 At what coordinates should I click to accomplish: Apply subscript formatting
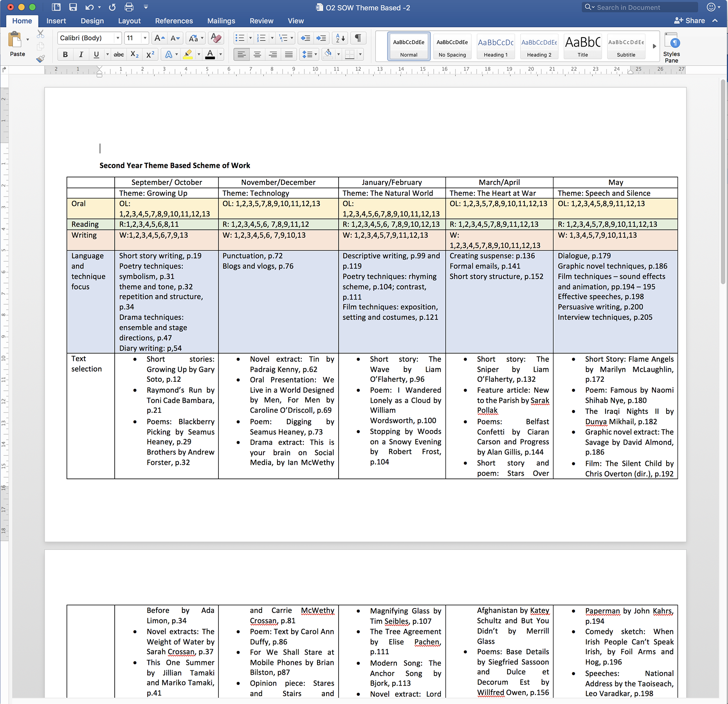pos(135,54)
